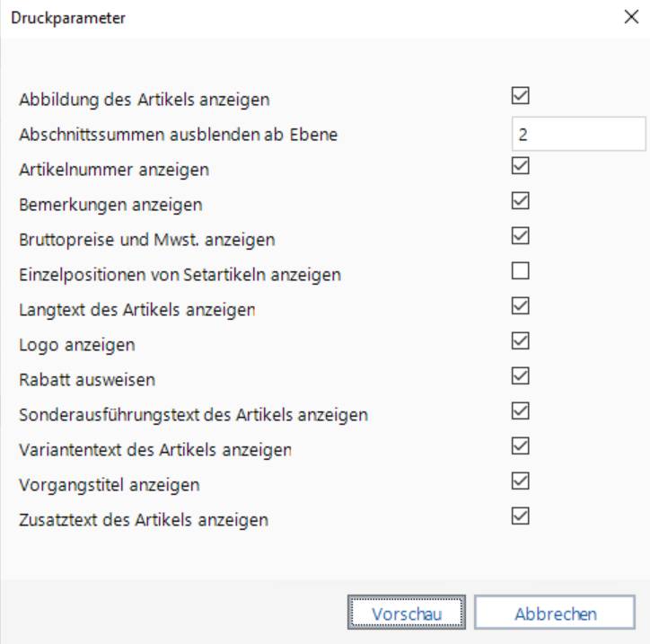Viewport: 650px width, 644px height.
Task: Uncheck Variantentext des Artikels anzeigen
Action: [x=520, y=446]
